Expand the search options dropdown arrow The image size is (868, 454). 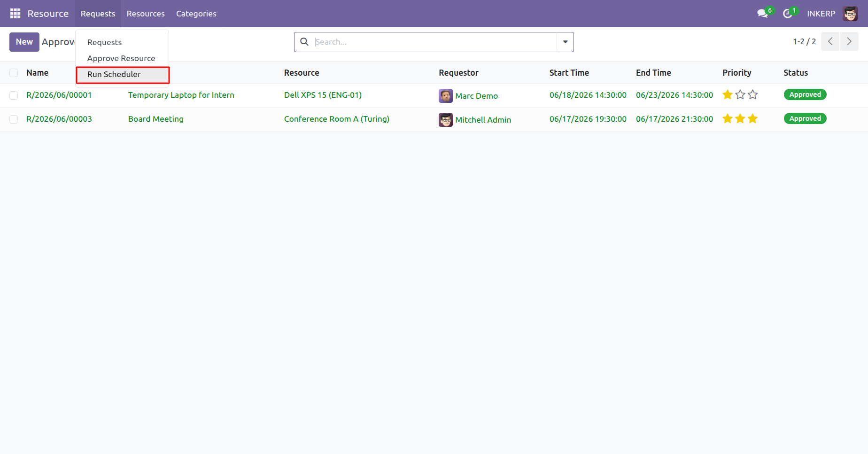pyautogui.click(x=565, y=42)
